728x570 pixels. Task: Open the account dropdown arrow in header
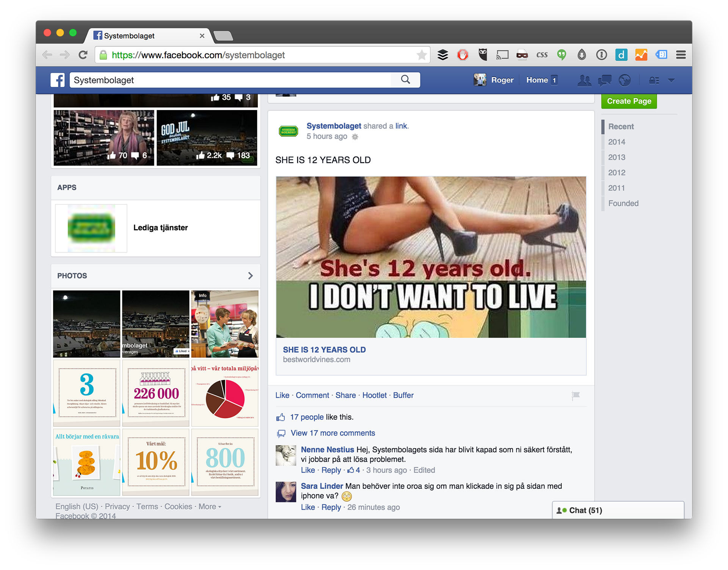(671, 80)
